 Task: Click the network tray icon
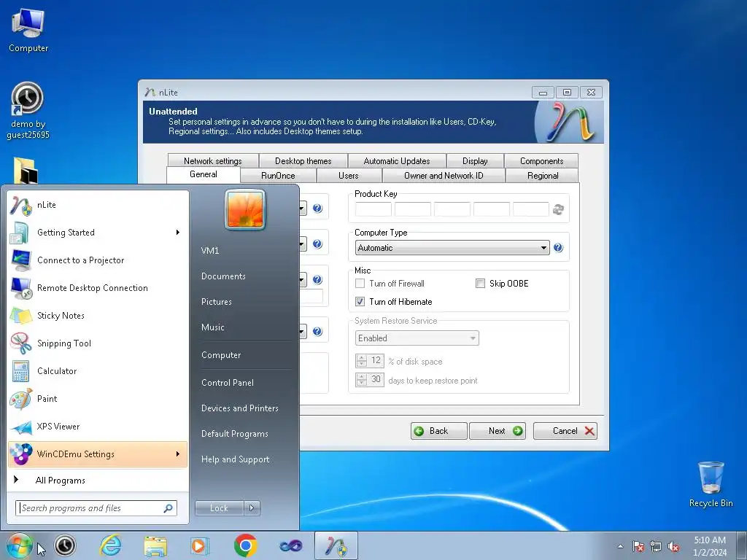coord(656,546)
